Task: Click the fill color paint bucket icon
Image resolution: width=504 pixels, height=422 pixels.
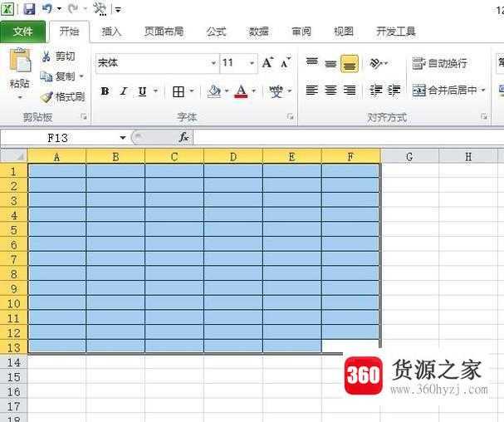Action: [x=214, y=91]
